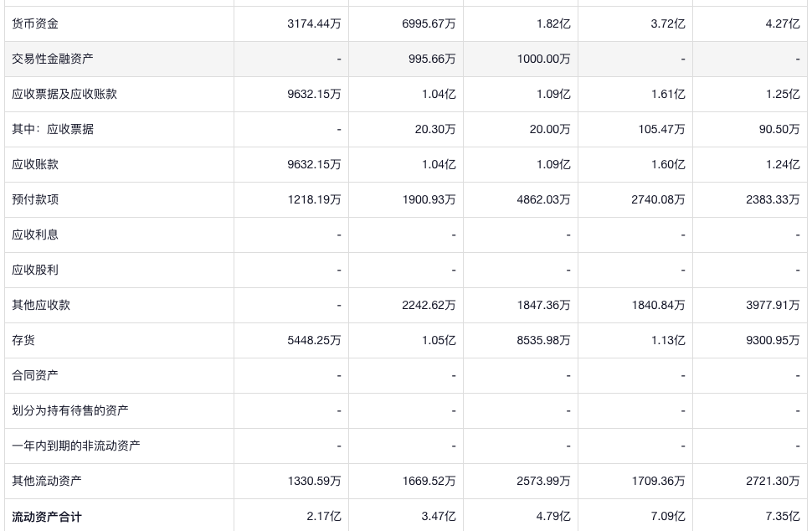Select the 流动资产合计 total row label
Screen dimensions: 812x531
47,517
